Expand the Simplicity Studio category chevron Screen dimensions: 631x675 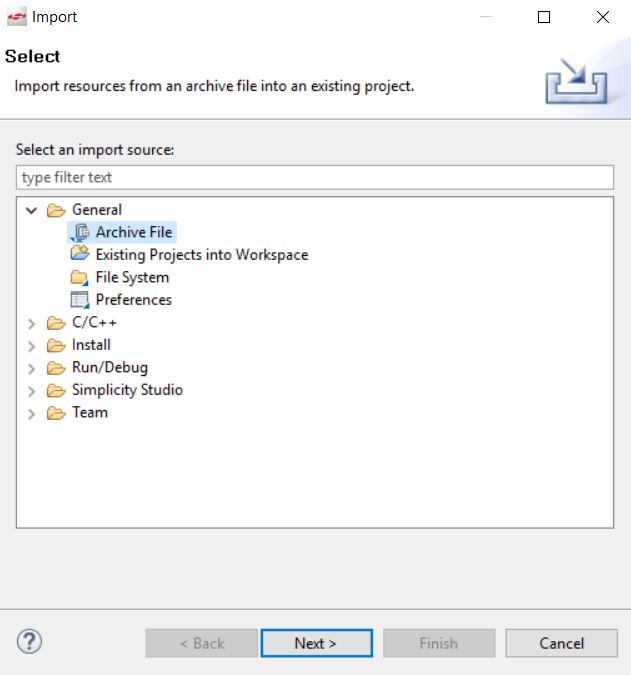[x=31, y=391]
